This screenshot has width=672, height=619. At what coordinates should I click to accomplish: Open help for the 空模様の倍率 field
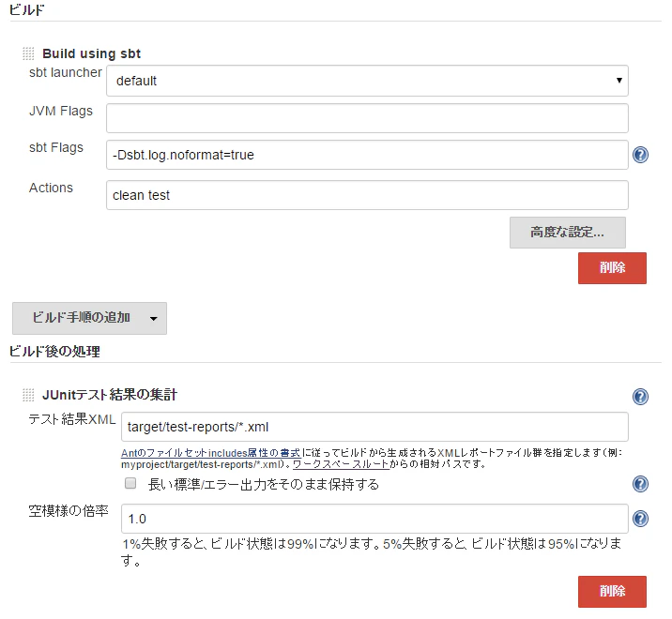640,519
